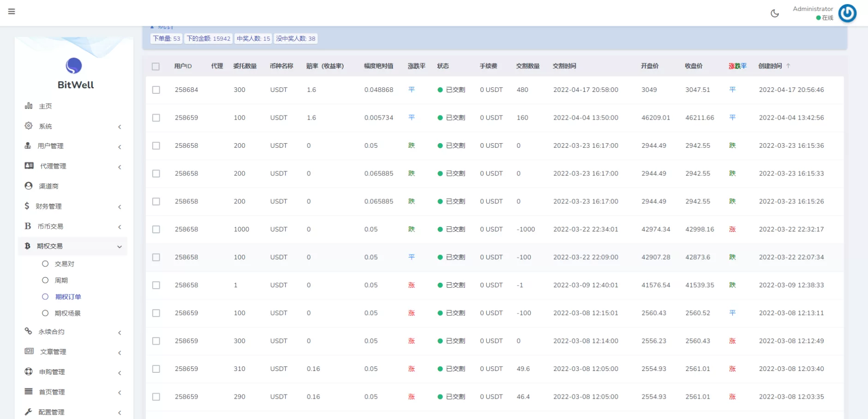Sort by 创建时间 column header
The height and width of the screenshot is (419, 868).
770,66
